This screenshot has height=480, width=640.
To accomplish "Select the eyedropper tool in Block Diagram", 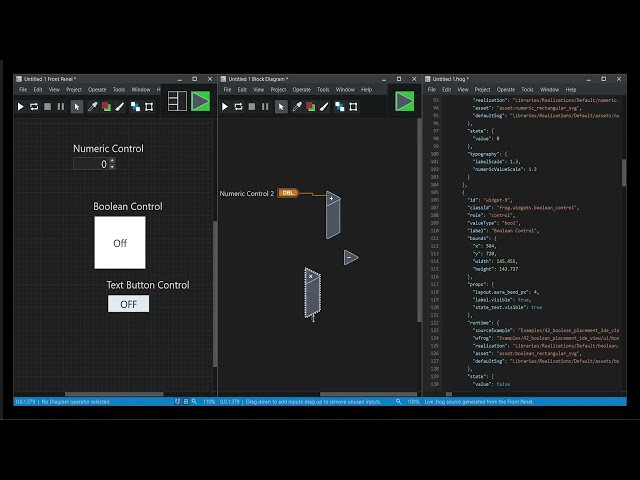I will click(x=297, y=107).
